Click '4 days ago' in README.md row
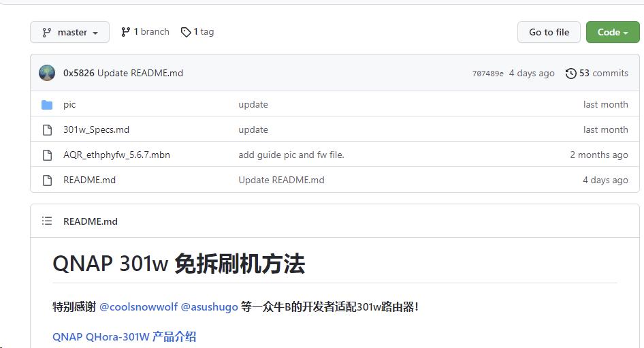The height and width of the screenshot is (348, 644). pyautogui.click(x=605, y=180)
